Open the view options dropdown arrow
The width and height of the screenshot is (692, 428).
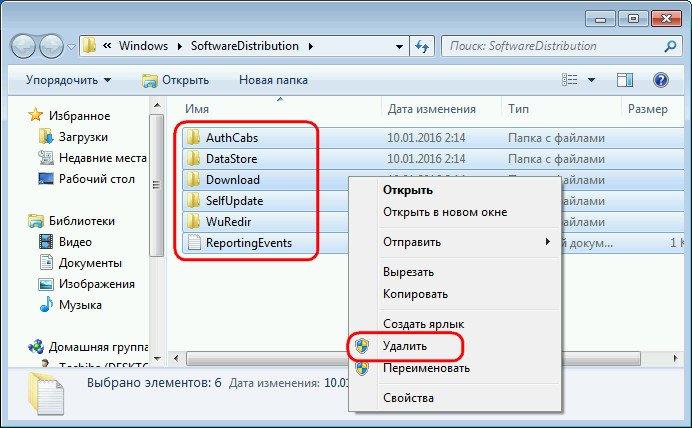click(591, 80)
